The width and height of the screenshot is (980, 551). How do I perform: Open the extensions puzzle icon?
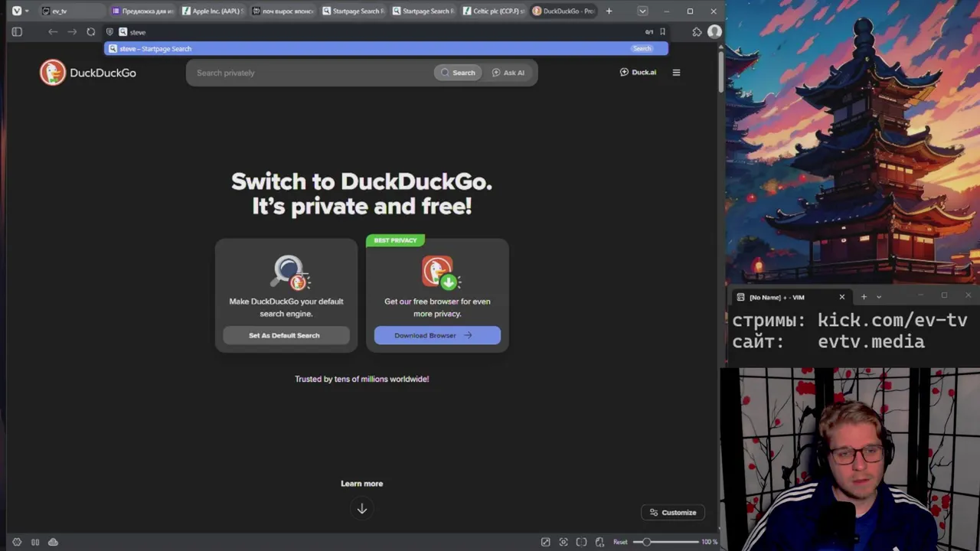coord(697,32)
